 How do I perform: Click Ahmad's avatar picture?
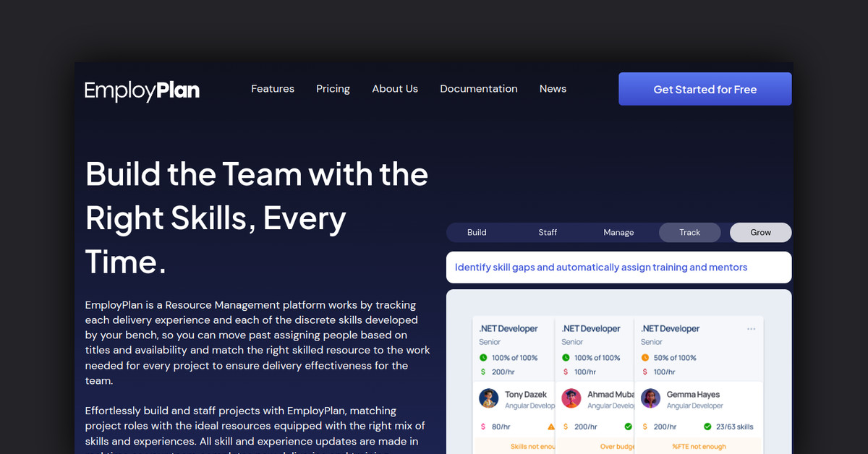coord(571,398)
